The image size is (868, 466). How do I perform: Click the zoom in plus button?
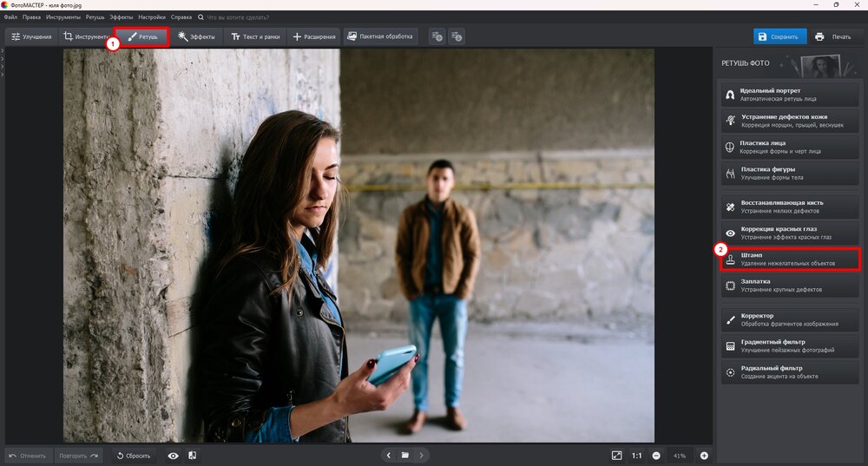(x=704, y=456)
